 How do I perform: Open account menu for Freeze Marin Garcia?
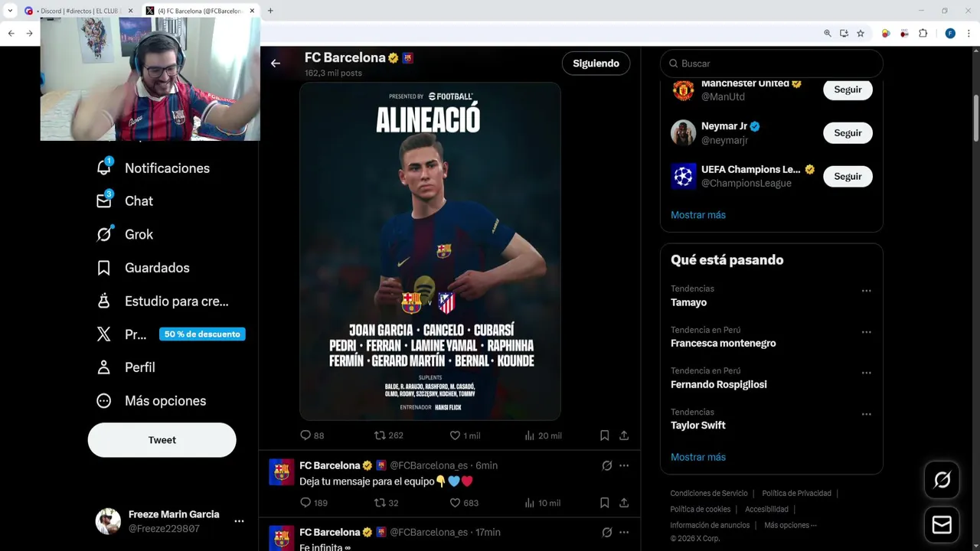pos(239,521)
